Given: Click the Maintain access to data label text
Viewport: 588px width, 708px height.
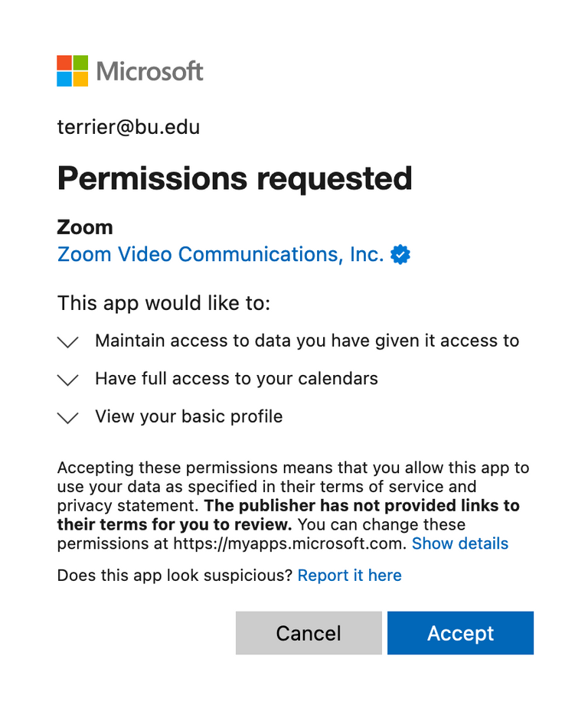Looking at the screenshot, I should coord(307,341).
